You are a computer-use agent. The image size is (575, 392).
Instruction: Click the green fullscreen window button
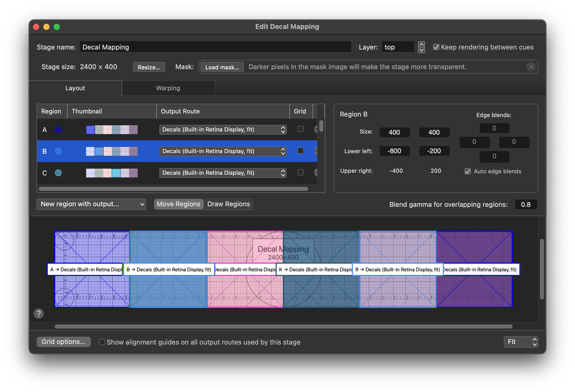click(x=57, y=27)
